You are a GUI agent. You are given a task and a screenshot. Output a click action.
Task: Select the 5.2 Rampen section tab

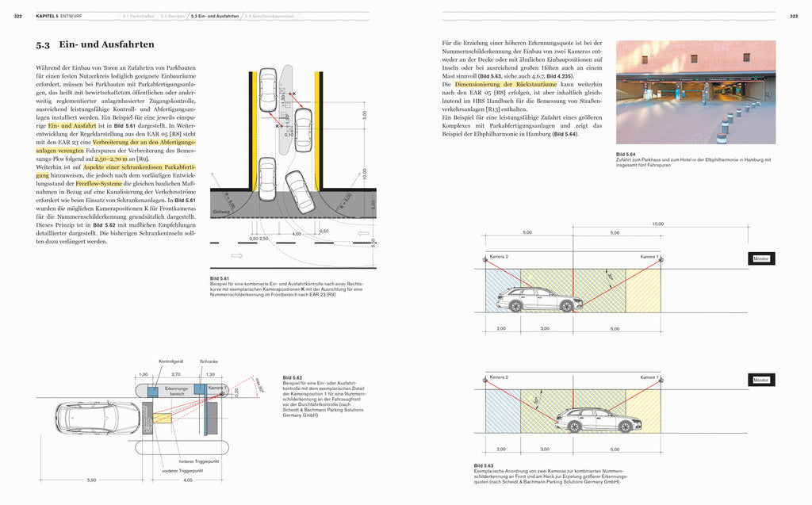point(173,16)
